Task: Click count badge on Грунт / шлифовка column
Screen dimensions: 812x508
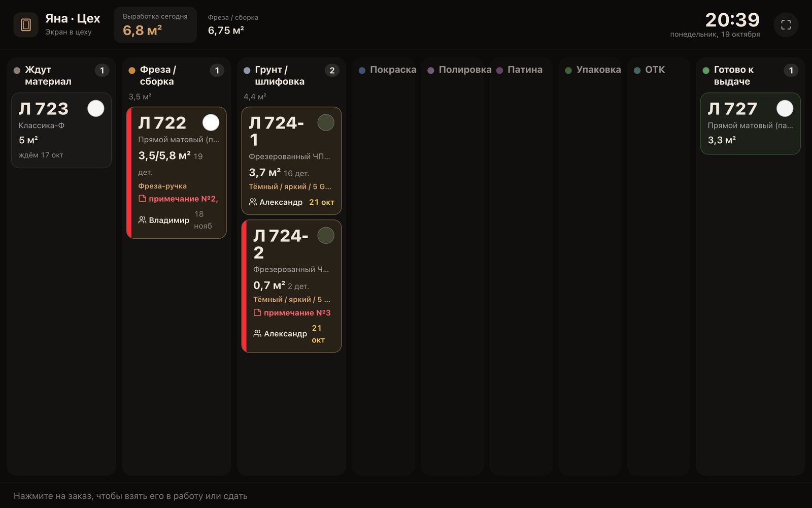Action: tap(332, 70)
